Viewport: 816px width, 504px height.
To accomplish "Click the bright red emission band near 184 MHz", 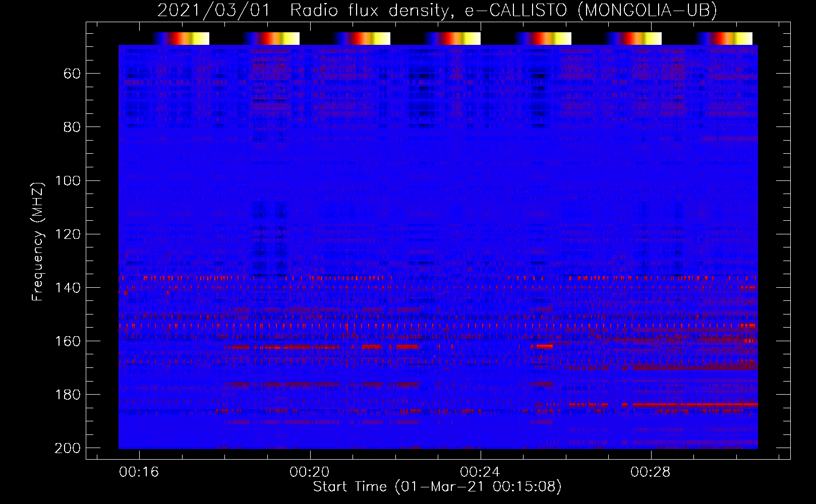I will click(696, 405).
